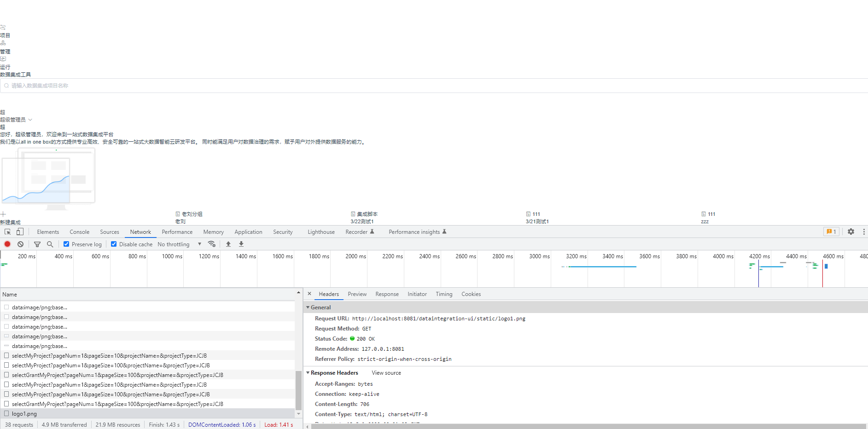The width and height of the screenshot is (868, 429).
Task: Open the Timing tab for the request
Action: click(x=443, y=294)
